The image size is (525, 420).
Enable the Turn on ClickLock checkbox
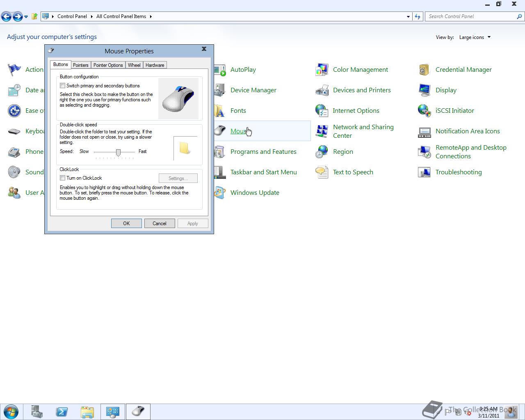pyautogui.click(x=62, y=178)
